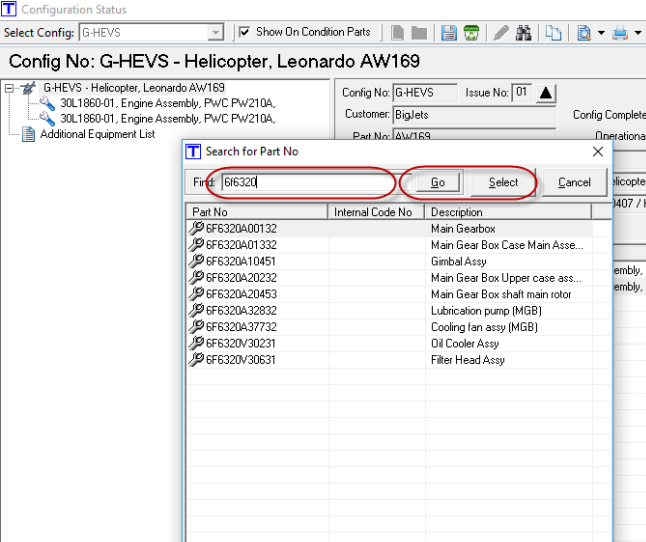The height and width of the screenshot is (542, 646).
Task: Sort by the Description column header
Action: 508,212
